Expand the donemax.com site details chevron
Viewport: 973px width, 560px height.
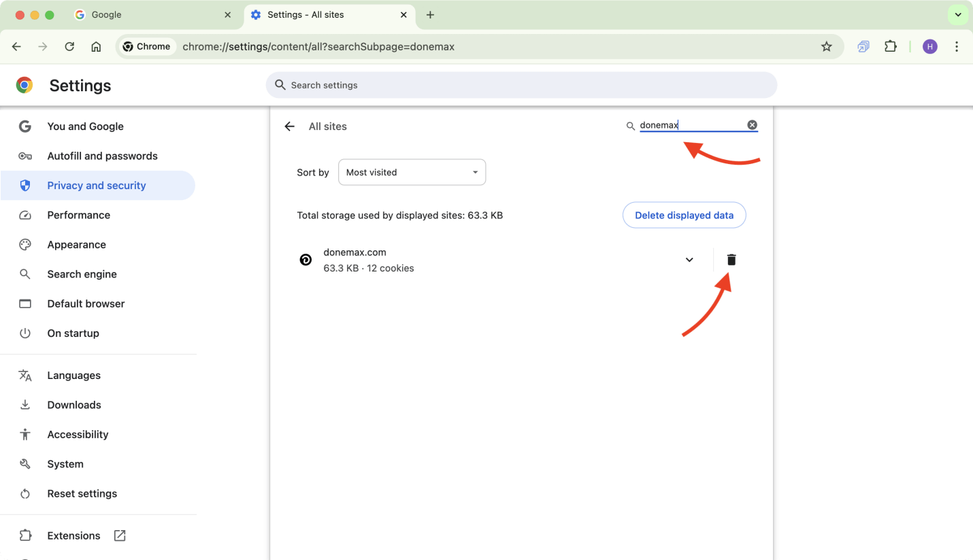point(689,260)
